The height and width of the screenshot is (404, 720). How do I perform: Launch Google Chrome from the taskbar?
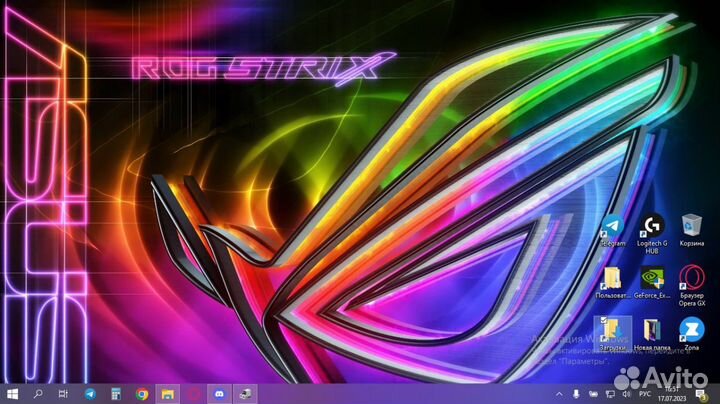142,394
